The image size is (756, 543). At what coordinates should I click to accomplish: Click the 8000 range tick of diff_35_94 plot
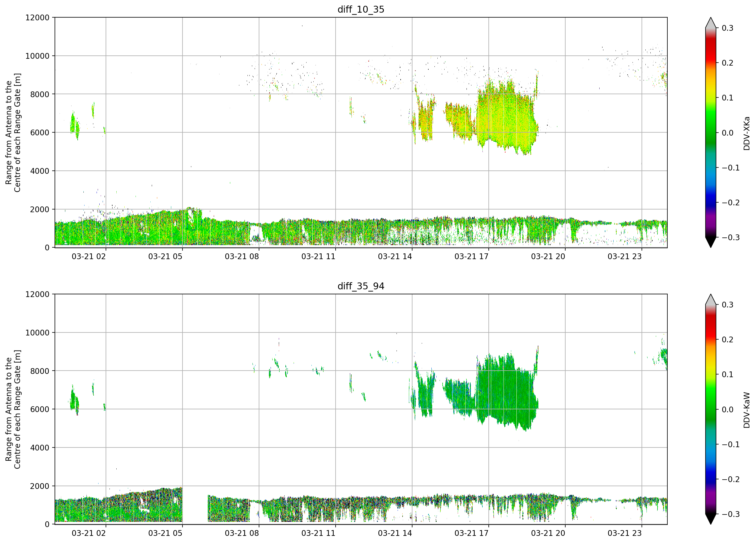pos(40,371)
